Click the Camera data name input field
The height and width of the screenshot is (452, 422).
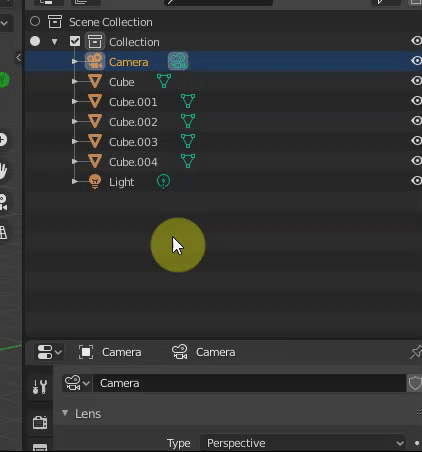click(x=249, y=383)
